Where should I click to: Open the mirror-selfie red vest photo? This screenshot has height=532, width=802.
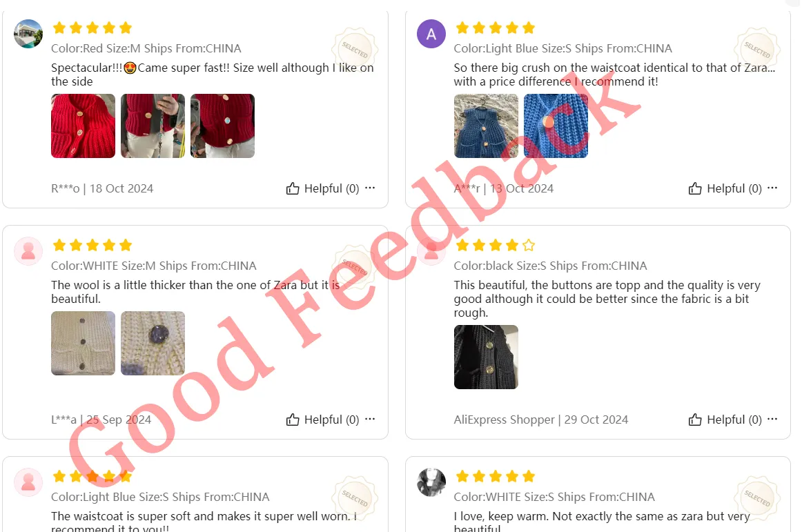[x=153, y=126]
